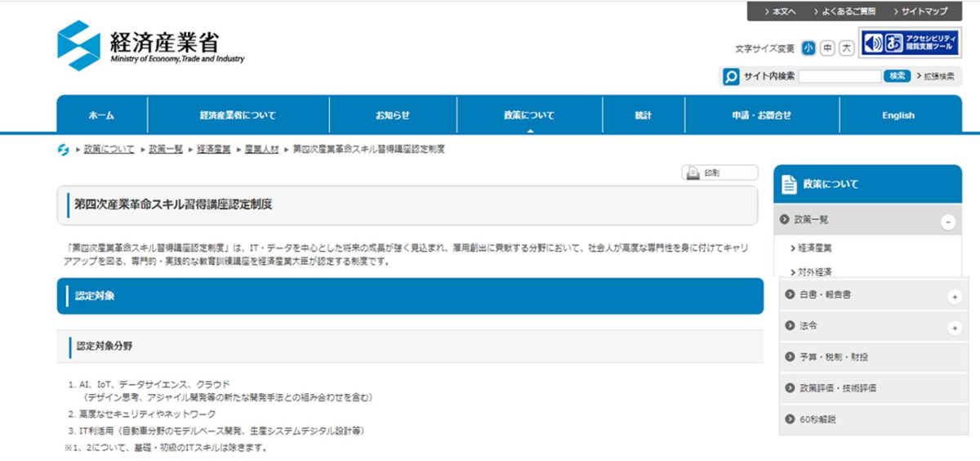The height and width of the screenshot is (461, 980).
Task: Go to the 統計 navigation tab
Action: 644,115
